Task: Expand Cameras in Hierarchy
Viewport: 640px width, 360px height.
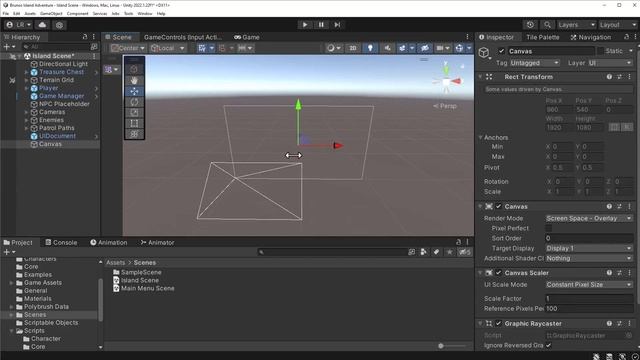Action: pos(27,112)
